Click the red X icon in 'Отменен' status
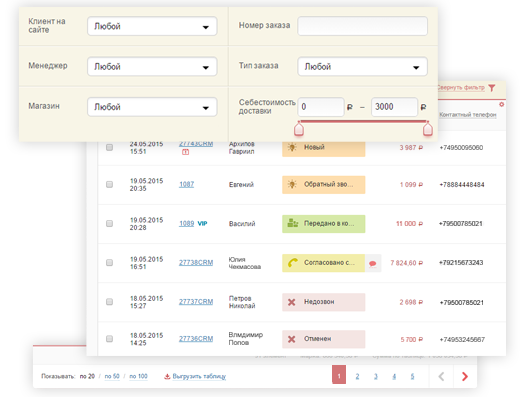The height and width of the screenshot is (397, 524). (x=291, y=339)
